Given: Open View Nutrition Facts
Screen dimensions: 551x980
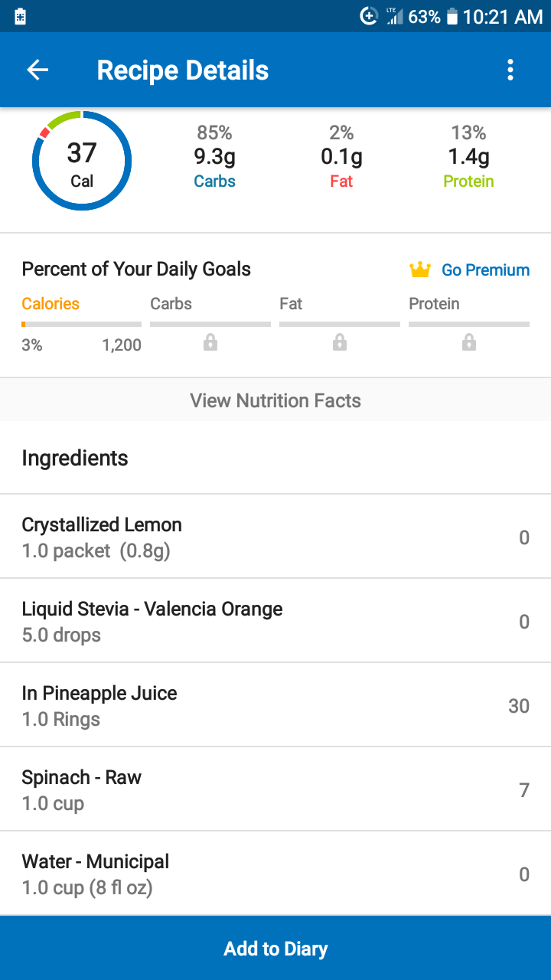Looking at the screenshot, I should point(275,400).
